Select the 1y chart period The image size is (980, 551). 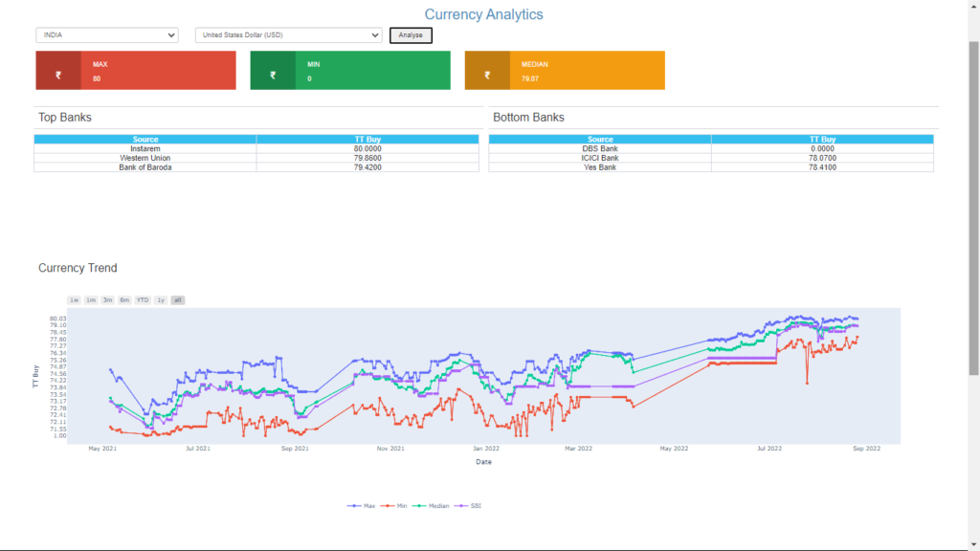tap(159, 300)
